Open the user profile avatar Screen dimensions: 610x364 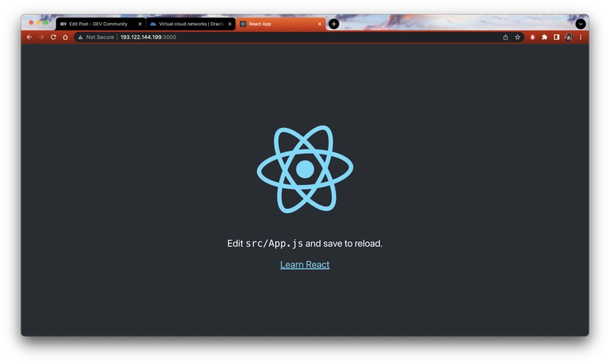pyautogui.click(x=569, y=37)
